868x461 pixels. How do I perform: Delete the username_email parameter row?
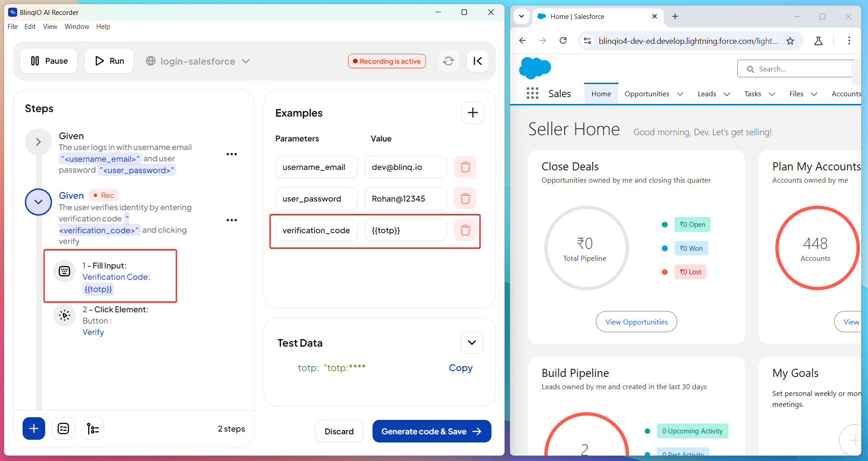point(465,167)
